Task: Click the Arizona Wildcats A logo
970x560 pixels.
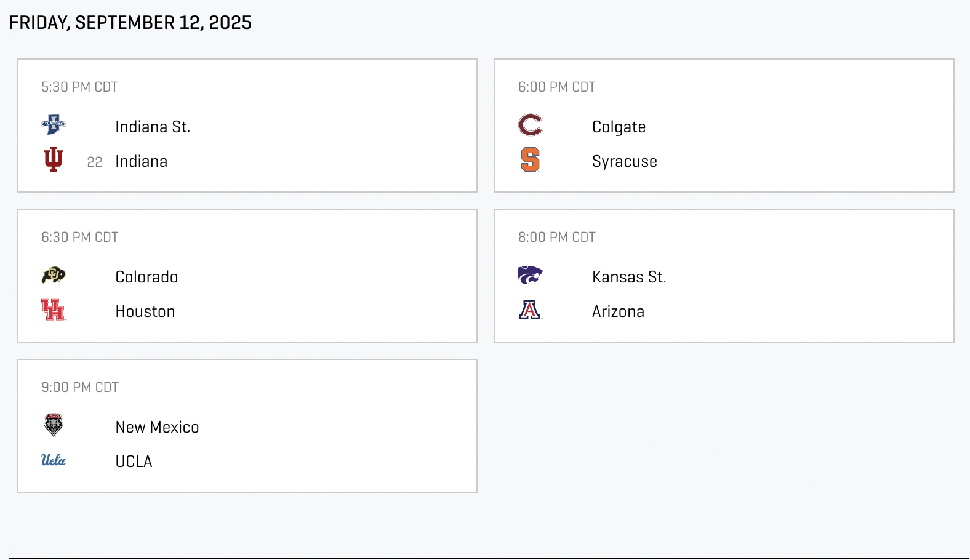Action: tap(530, 310)
